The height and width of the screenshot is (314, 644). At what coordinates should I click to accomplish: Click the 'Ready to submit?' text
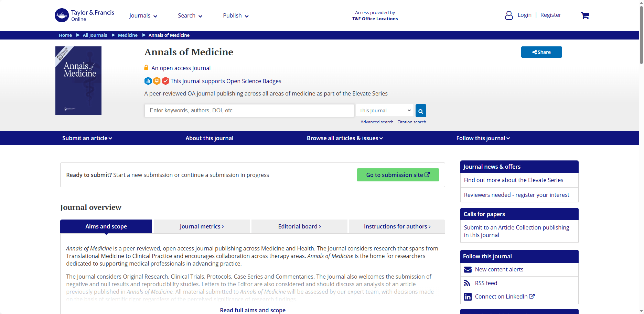pyautogui.click(x=89, y=175)
